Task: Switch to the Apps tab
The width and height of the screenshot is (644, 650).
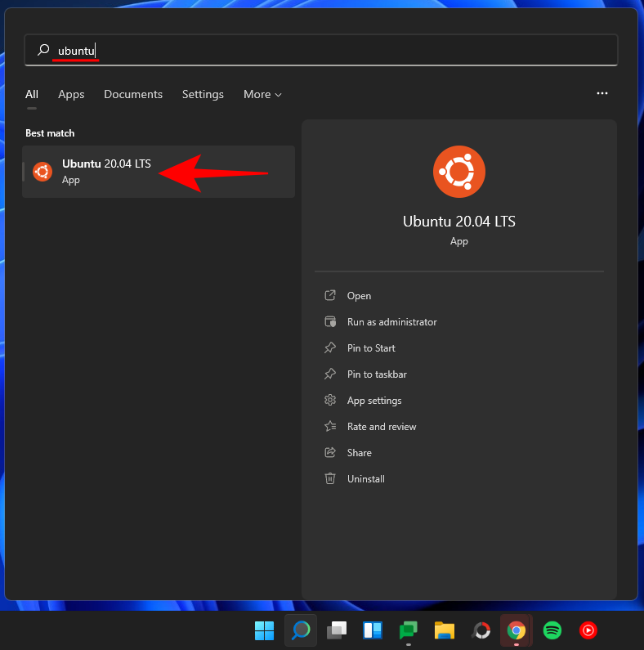Action: pos(71,95)
